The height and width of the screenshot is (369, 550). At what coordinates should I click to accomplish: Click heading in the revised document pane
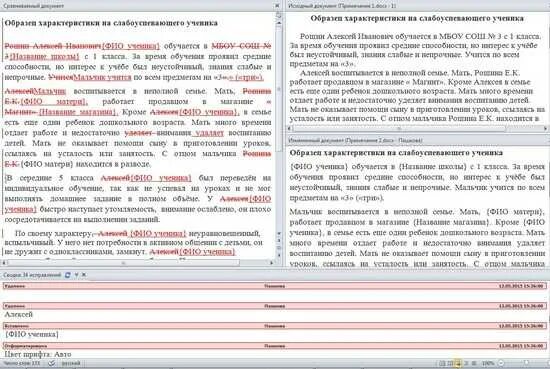396,153
